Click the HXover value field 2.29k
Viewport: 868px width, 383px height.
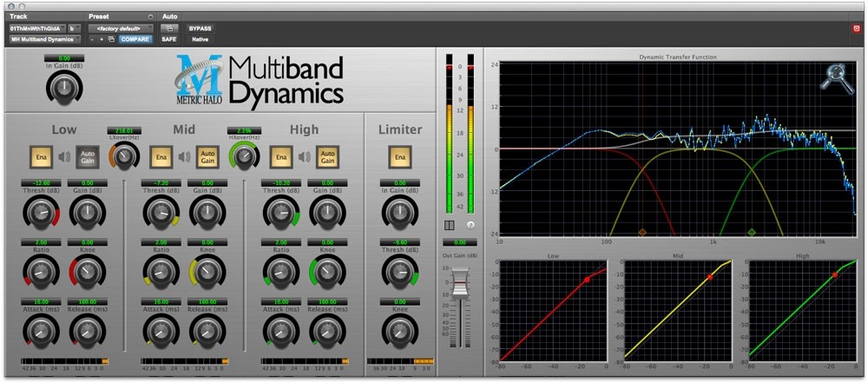click(x=244, y=131)
